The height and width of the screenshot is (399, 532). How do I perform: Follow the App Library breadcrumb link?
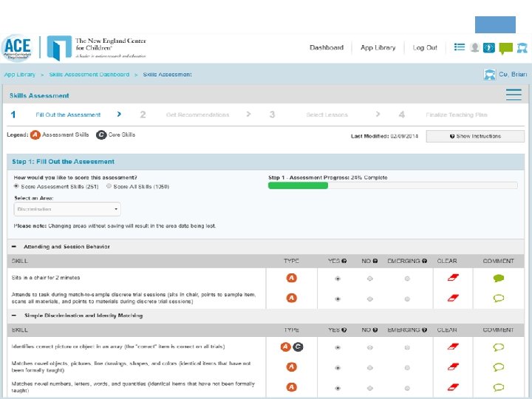[20, 75]
